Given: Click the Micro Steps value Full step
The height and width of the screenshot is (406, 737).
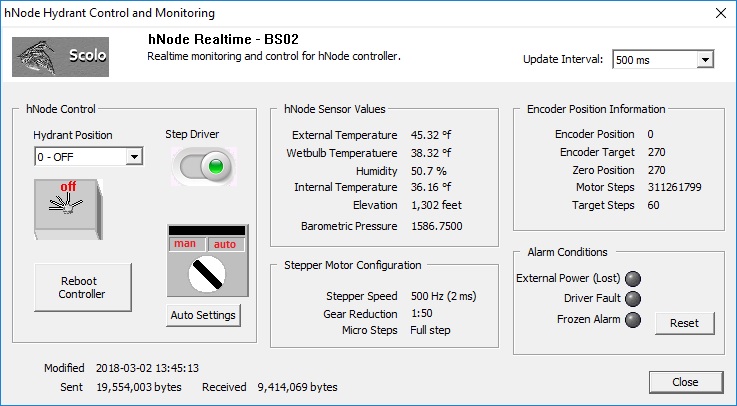Looking at the screenshot, I should pos(430,330).
